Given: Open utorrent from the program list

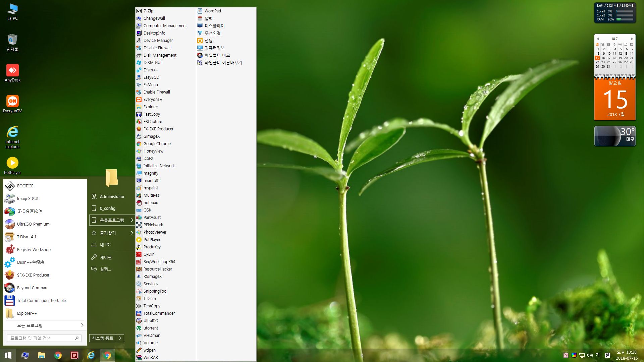Looking at the screenshot, I should coord(165,328).
